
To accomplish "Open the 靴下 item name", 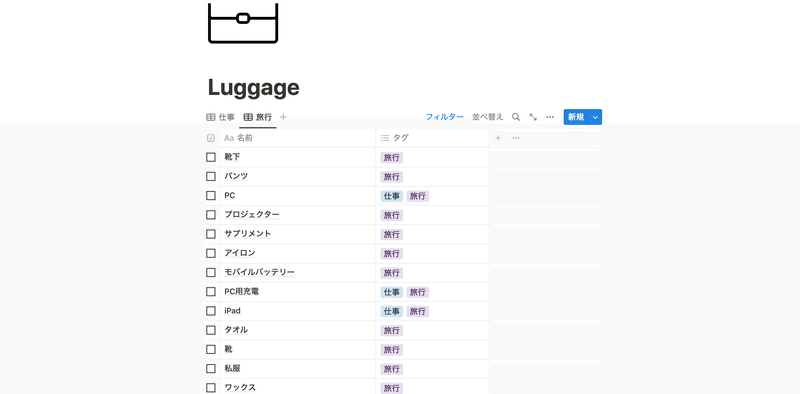I will [232, 157].
